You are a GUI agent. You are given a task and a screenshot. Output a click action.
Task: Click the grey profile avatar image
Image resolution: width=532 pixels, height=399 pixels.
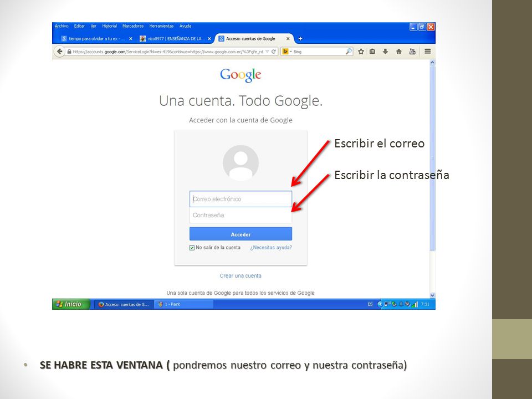coord(241,163)
